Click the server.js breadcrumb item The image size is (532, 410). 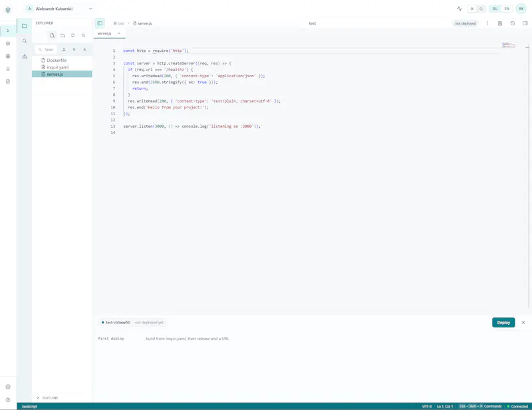(142, 23)
